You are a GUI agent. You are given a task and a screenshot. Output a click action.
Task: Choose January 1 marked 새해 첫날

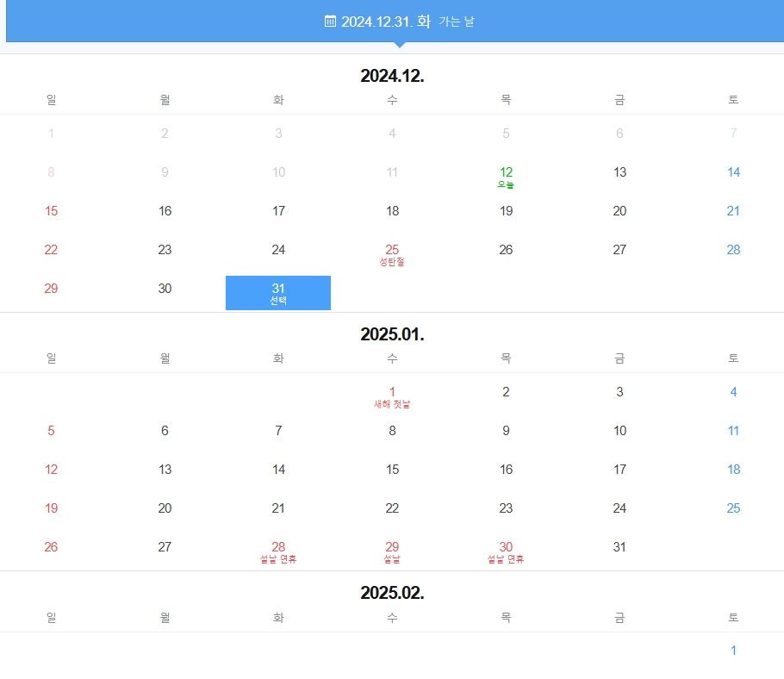tap(393, 397)
